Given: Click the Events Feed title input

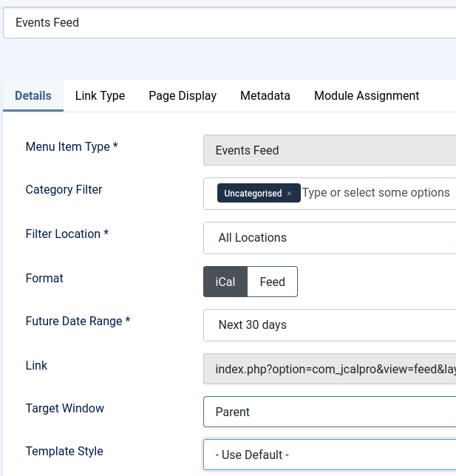Looking at the screenshot, I should coord(230,23).
